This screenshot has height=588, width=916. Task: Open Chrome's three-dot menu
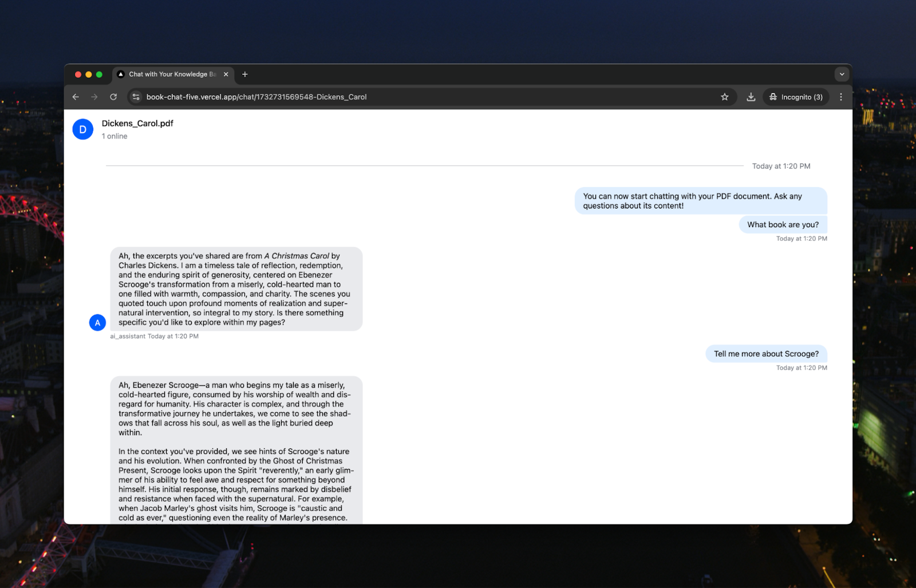click(x=841, y=97)
